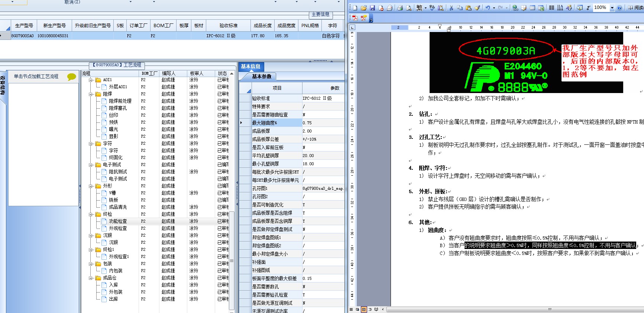
Task: Click the New document icon in Word toolbar
Action: [355, 7]
